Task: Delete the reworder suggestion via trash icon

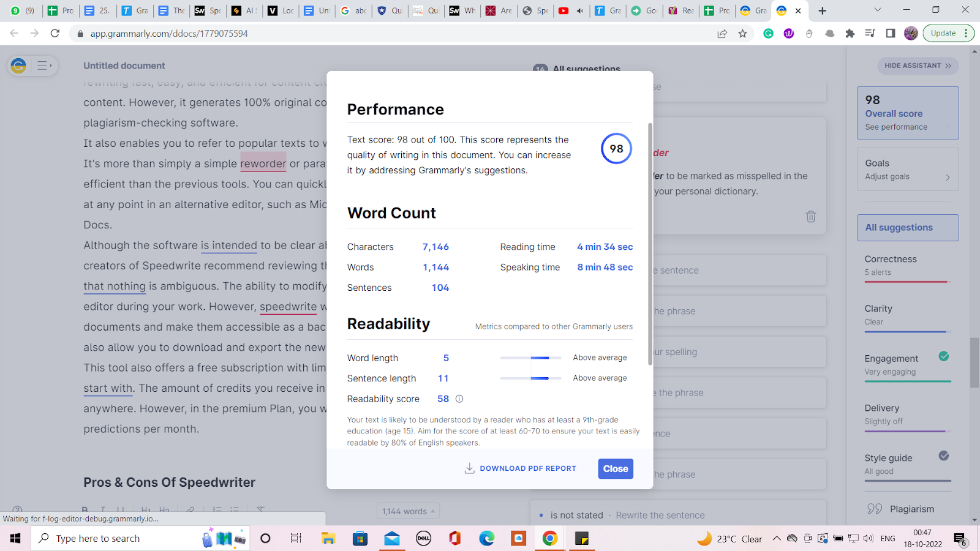Action: click(x=811, y=216)
